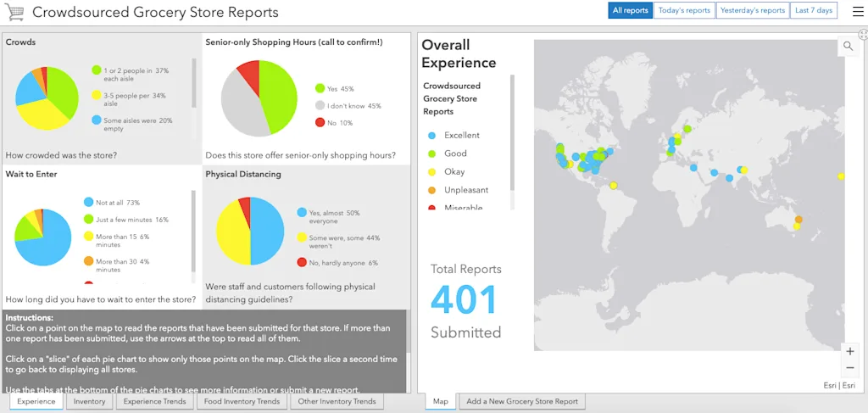Click the map search magnifier icon
The image size is (868, 413).
click(x=848, y=46)
